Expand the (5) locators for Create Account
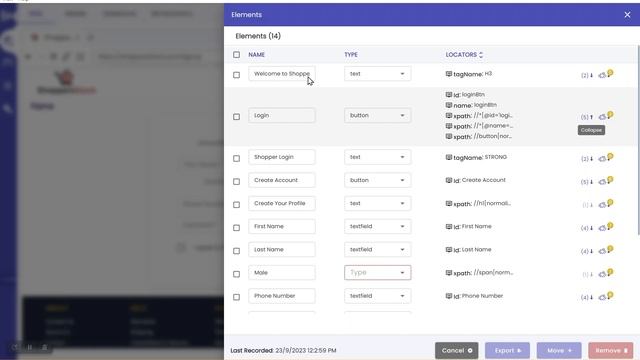This screenshot has width=640, height=360. tap(587, 182)
